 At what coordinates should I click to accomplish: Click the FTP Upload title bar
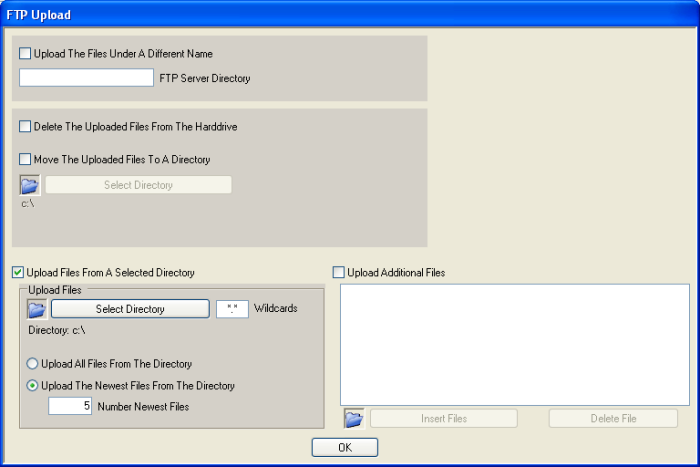[x=350, y=14]
